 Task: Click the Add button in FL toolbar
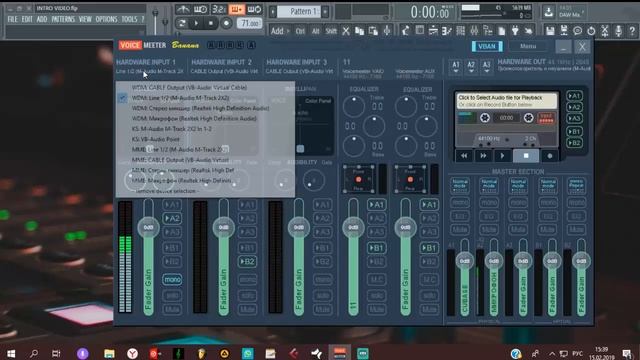(279, 31)
